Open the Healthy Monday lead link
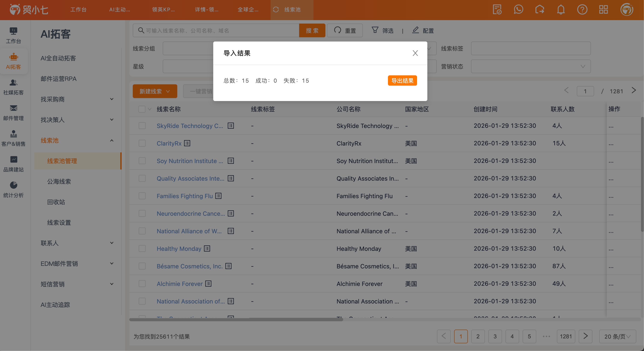 [179, 249]
